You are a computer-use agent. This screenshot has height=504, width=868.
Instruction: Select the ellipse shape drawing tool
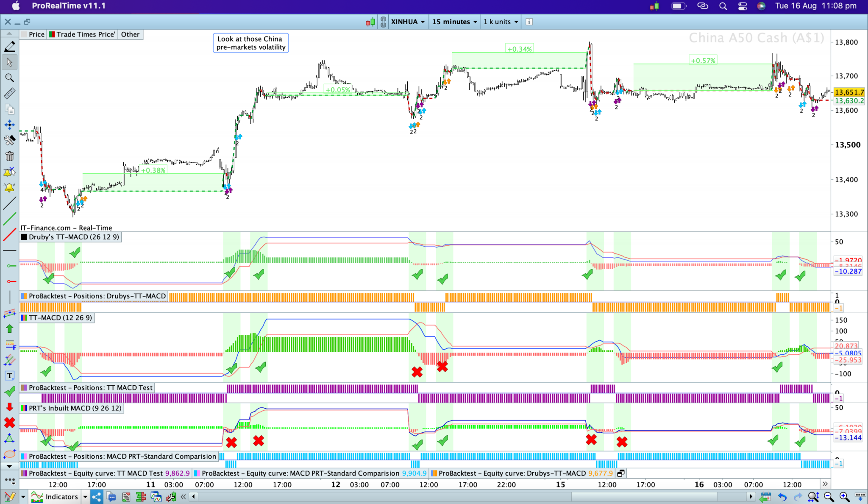coord(9,454)
